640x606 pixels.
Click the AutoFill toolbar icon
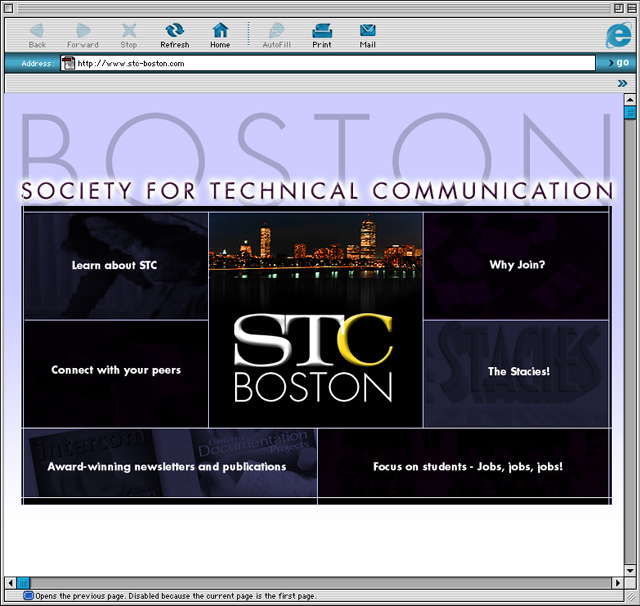(x=276, y=31)
